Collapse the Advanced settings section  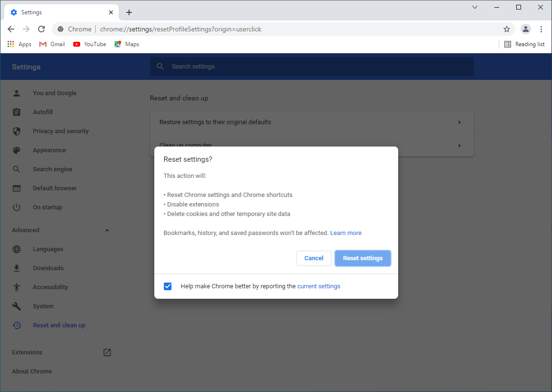tap(107, 230)
